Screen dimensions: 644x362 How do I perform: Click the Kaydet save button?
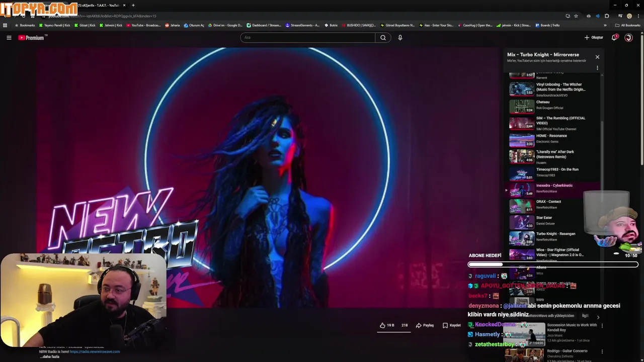(451, 325)
